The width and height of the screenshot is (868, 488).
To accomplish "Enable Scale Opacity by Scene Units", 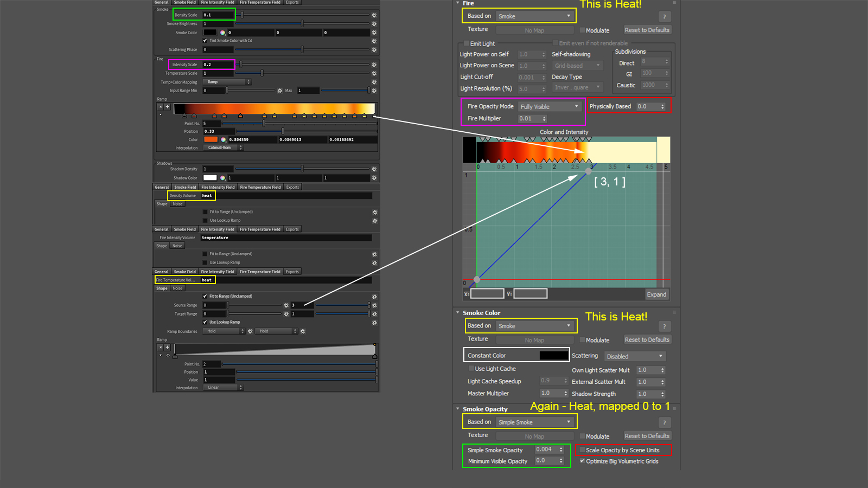I will coord(582,450).
